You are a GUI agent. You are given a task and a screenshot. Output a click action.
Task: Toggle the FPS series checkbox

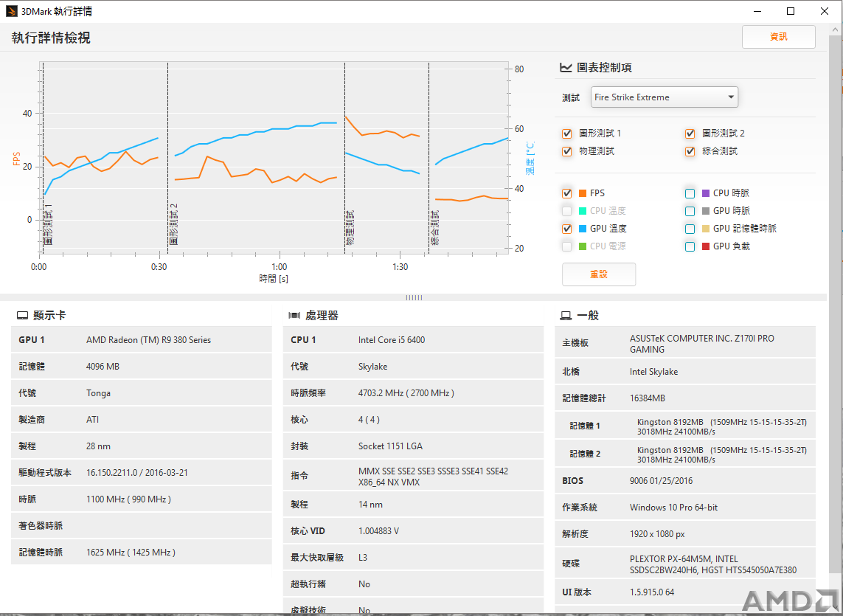(566, 193)
